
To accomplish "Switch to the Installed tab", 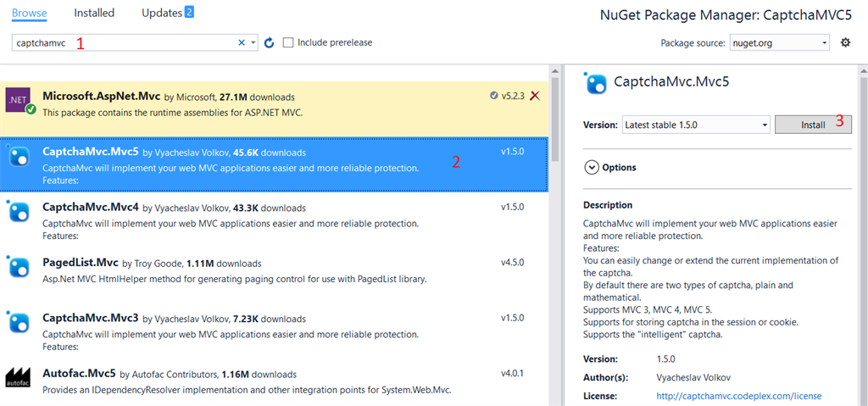I will [94, 13].
